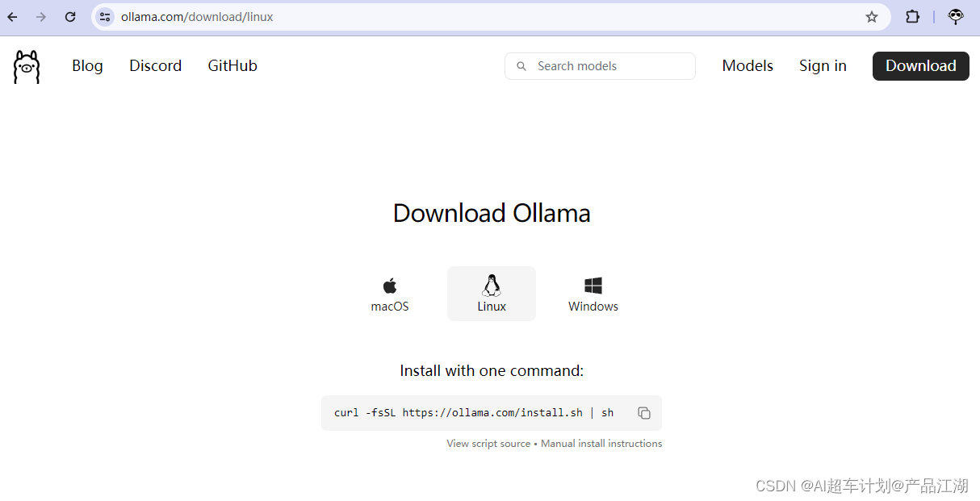Copy install command with copy icon
This screenshot has width=980, height=501.
coord(644,413)
